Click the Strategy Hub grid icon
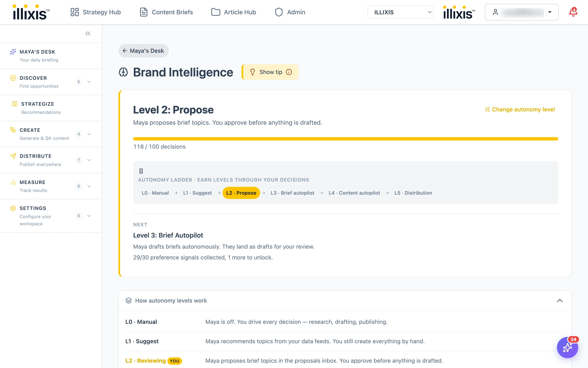The height and width of the screenshot is (368, 588). (75, 12)
